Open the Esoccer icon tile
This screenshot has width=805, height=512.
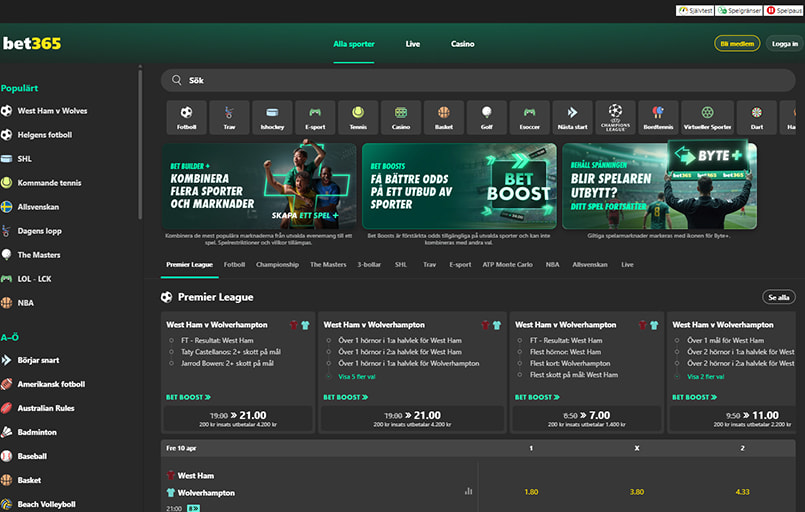coord(529,118)
